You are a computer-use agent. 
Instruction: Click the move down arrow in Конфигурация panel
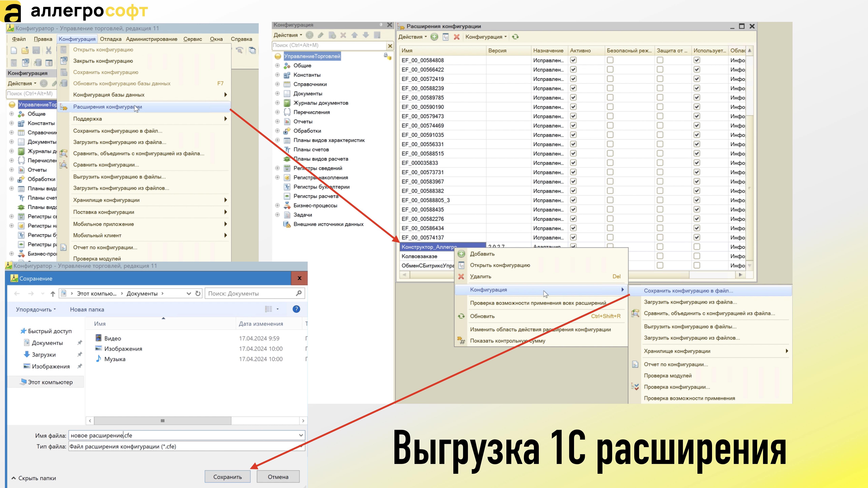coord(366,35)
